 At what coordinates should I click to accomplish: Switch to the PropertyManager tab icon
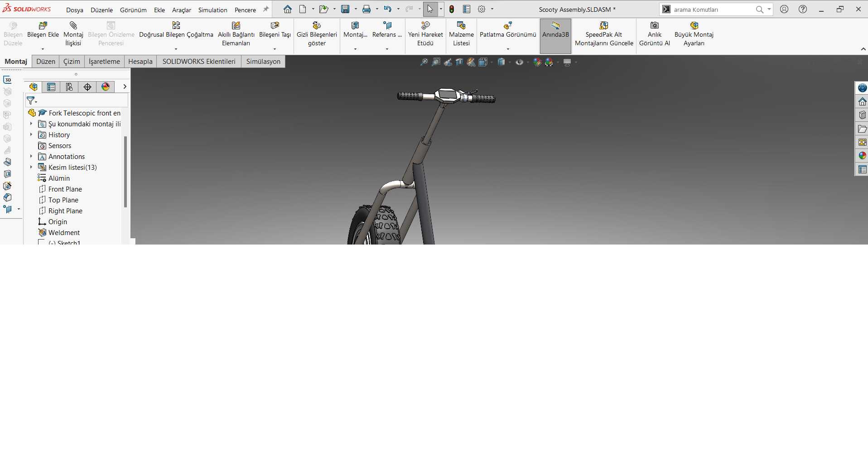(51, 87)
